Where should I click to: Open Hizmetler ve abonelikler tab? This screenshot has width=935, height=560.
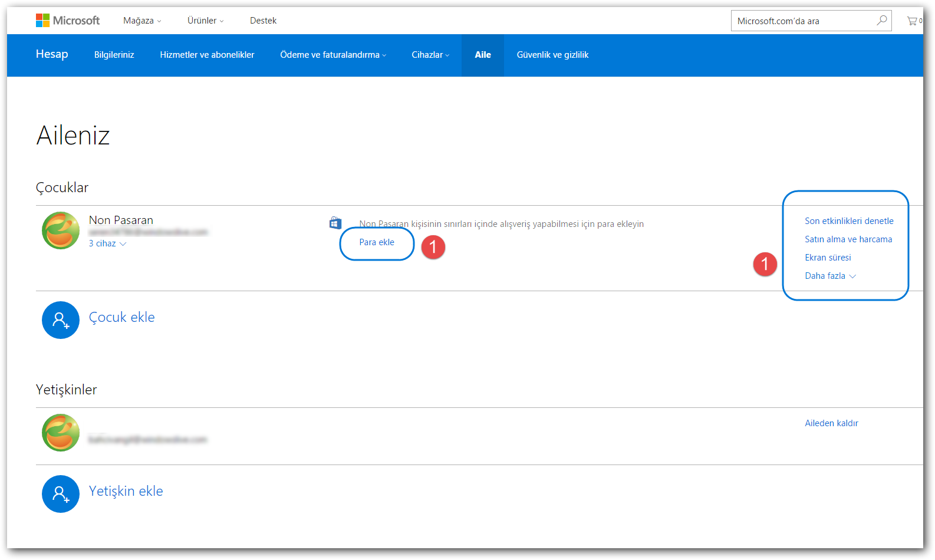point(207,55)
